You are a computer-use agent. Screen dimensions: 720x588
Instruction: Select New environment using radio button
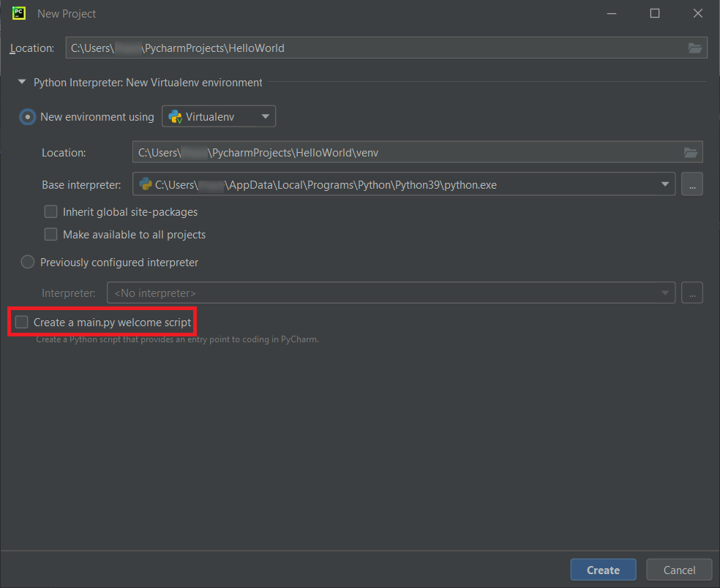pyautogui.click(x=28, y=117)
